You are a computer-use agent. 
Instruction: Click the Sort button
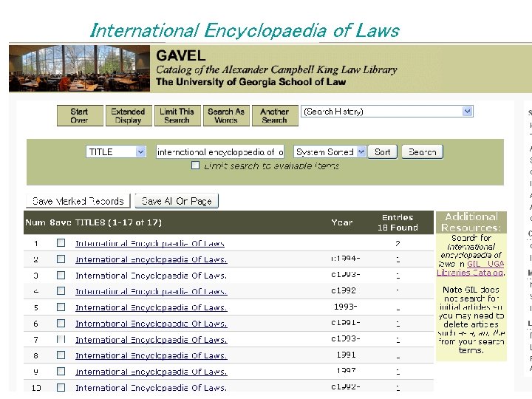pyautogui.click(x=383, y=152)
